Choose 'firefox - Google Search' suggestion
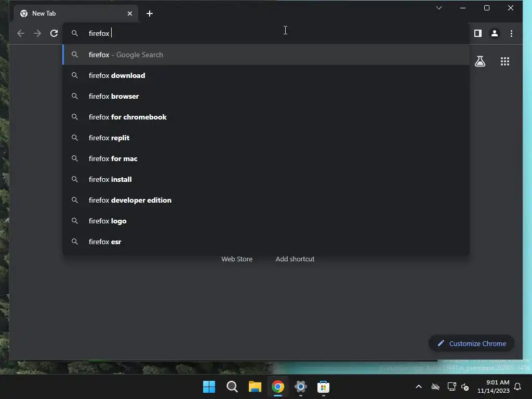 tap(267, 55)
